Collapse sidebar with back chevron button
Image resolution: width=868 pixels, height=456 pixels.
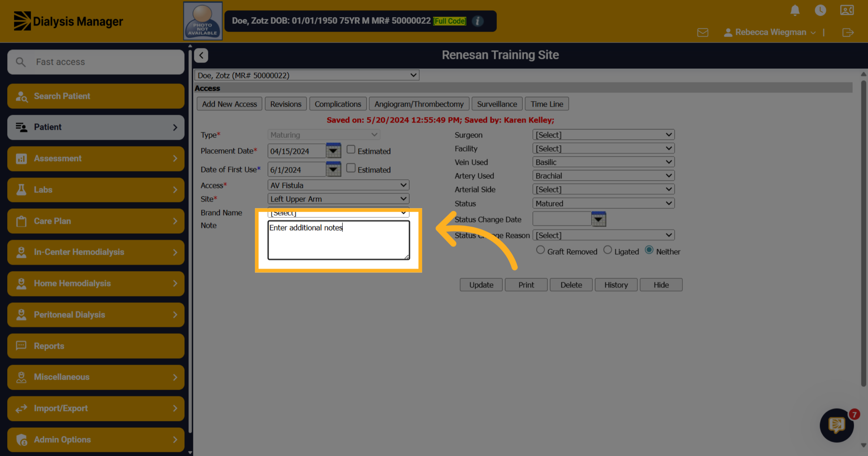pos(201,55)
